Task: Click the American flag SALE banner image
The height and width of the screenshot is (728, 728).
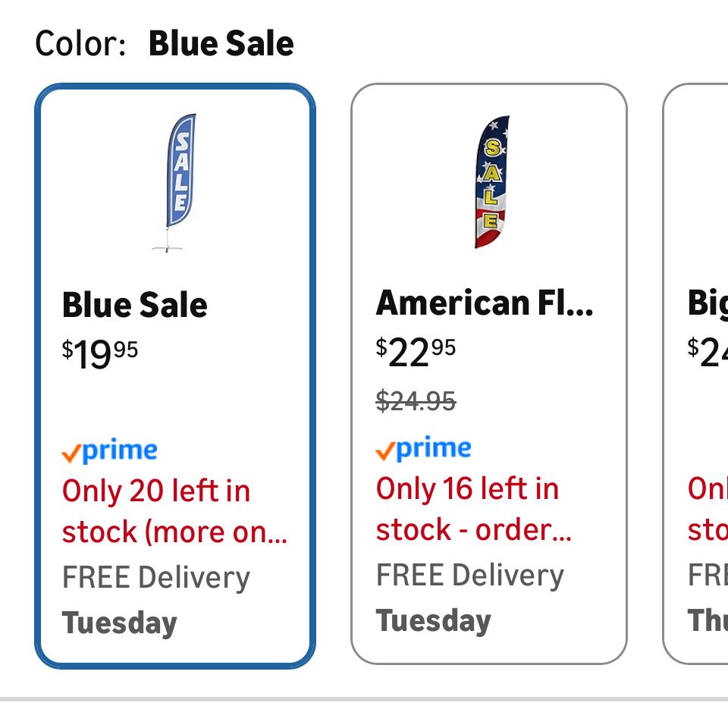Action: click(491, 182)
